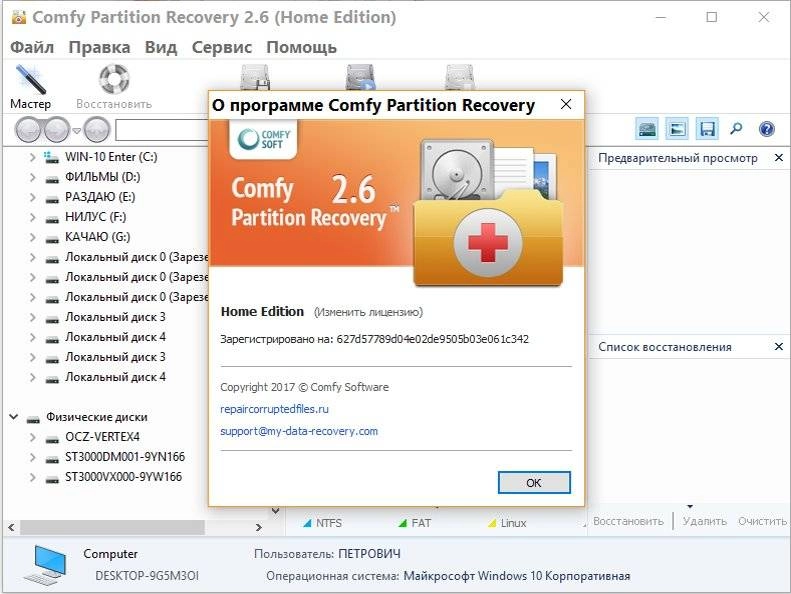Click Восстановить in the recovery list panel

(x=628, y=521)
